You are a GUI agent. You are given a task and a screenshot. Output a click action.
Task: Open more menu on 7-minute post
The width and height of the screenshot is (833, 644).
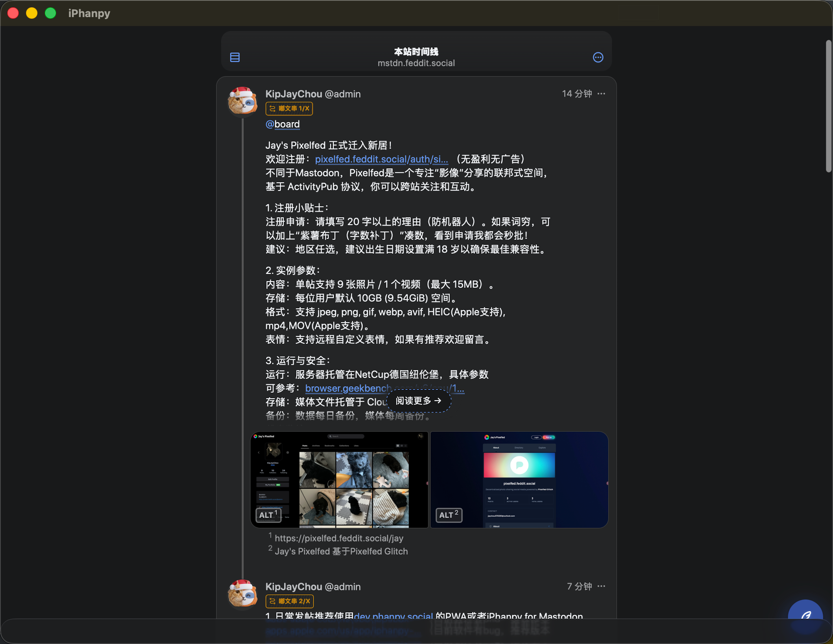click(x=601, y=586)
